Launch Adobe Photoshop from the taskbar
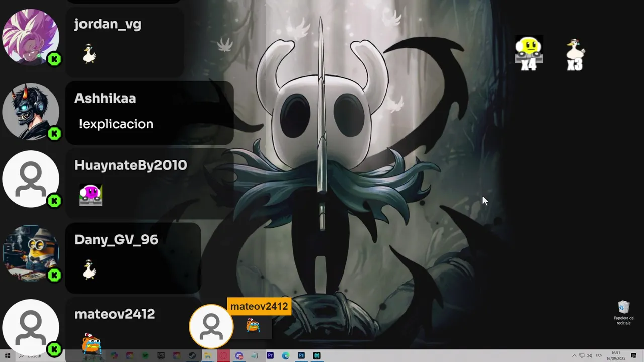The width and height of the screenshot is (644, 362). point(301,355)
